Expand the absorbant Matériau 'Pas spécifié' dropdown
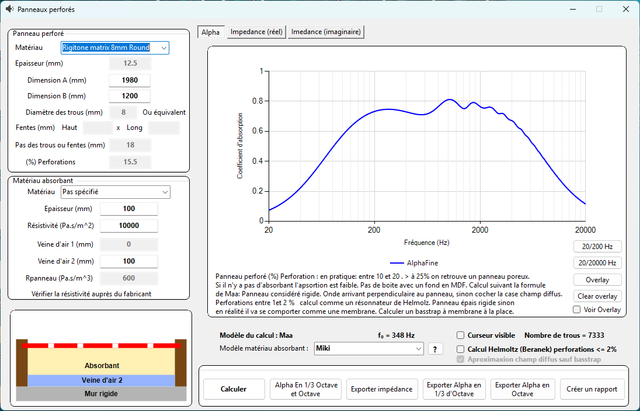The image size is (640, 411). tap(116, 192)
